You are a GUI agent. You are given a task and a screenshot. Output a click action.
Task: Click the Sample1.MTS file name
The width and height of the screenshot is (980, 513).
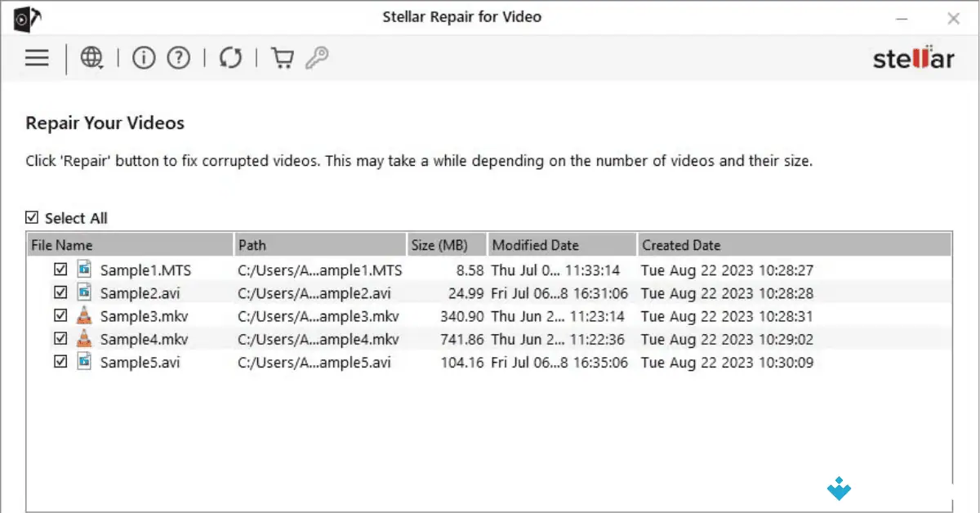tap(145, 270)
